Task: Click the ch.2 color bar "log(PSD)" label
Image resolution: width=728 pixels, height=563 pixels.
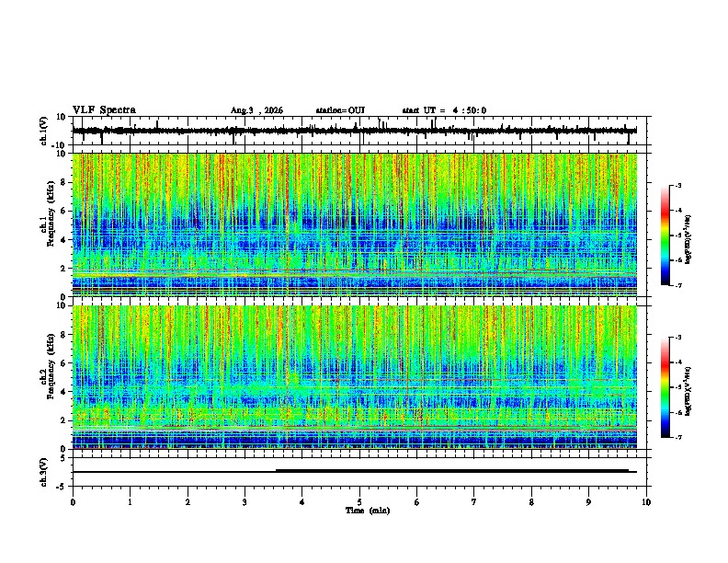Action: (x=688, y=391)
